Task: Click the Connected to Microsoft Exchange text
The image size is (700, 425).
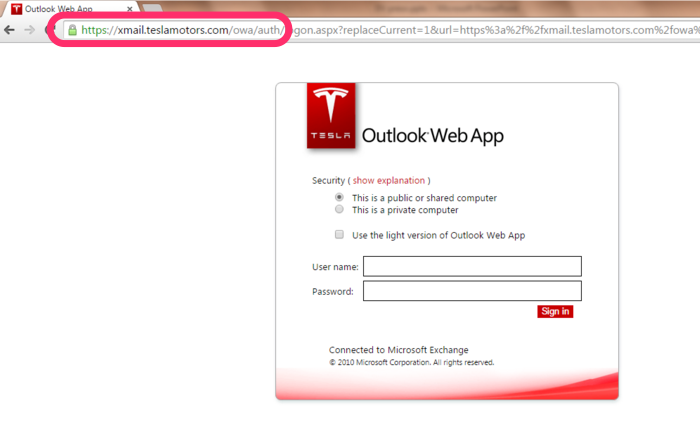Action: pyautogui.click(x=399, y=350)
